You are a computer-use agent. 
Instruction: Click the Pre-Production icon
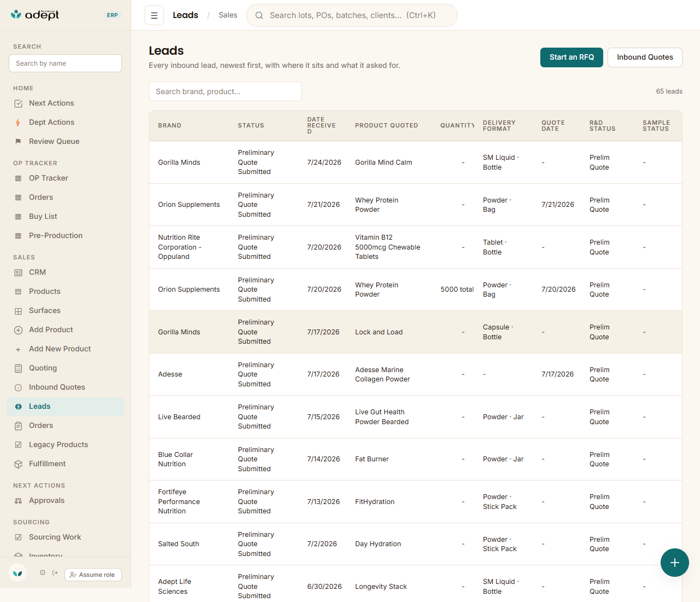18,236
